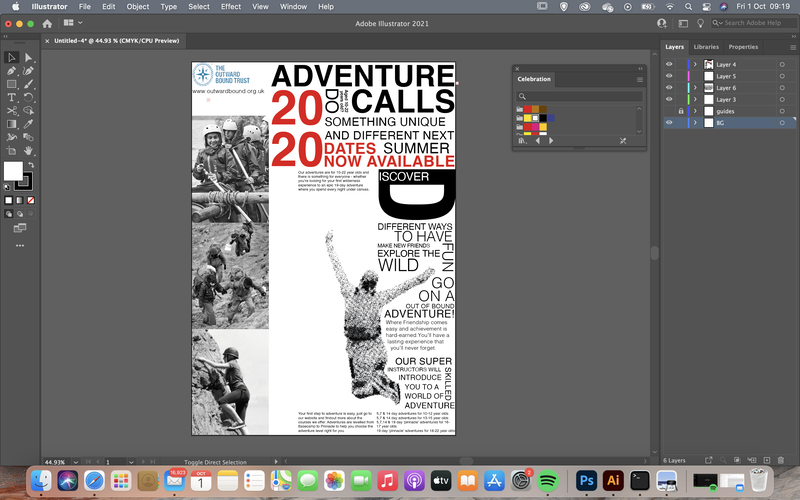Switch to the Properties tab

click(743, 47)
